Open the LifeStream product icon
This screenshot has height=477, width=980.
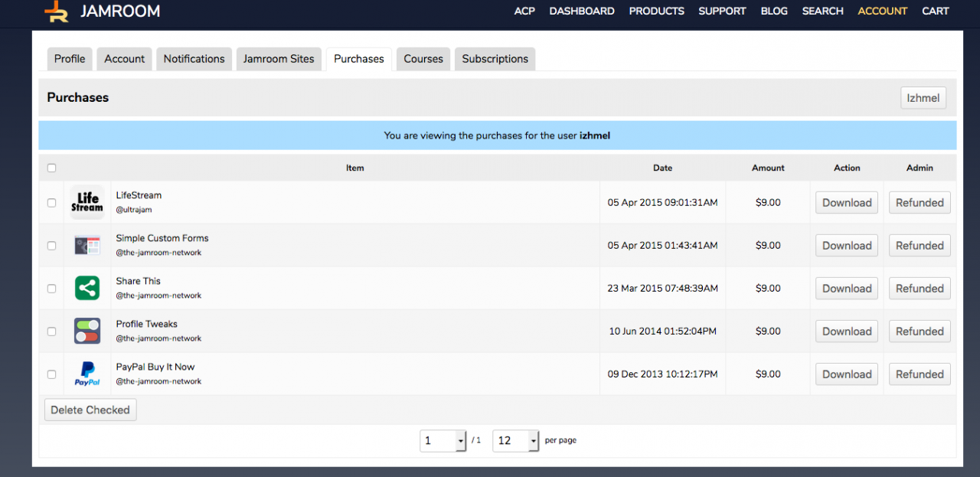(87, 203)
